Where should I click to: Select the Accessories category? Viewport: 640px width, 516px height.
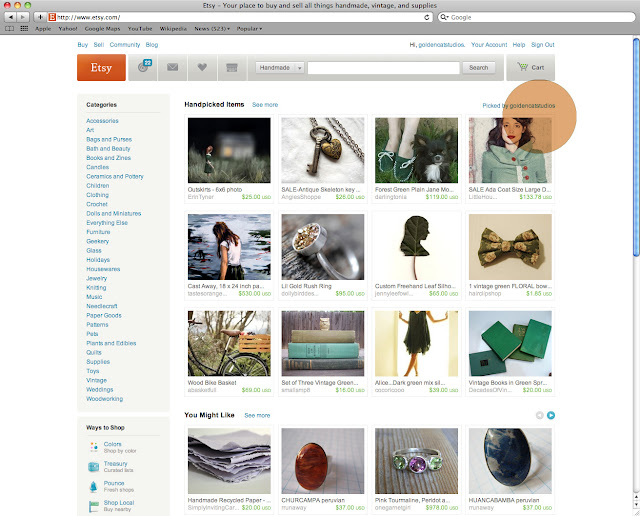tap(102, 120)
